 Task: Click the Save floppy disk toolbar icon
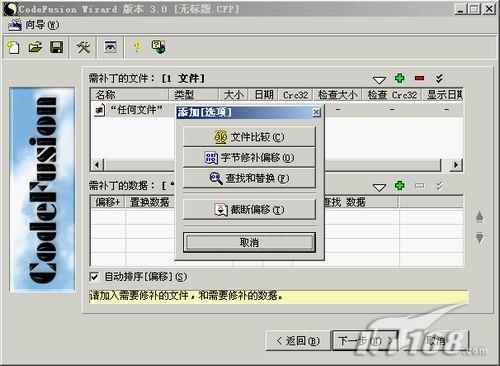click(x=56, y=47)
